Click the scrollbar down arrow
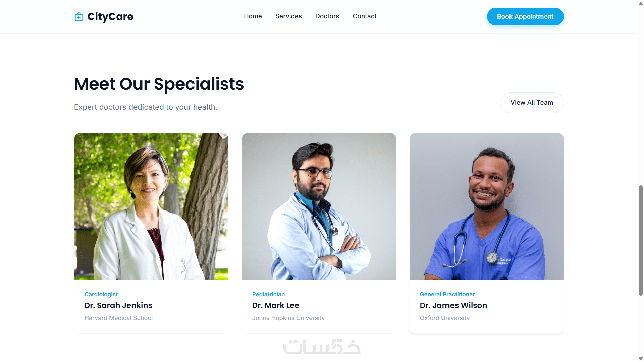This screenshot has height=362, width=644. (641, 359)
